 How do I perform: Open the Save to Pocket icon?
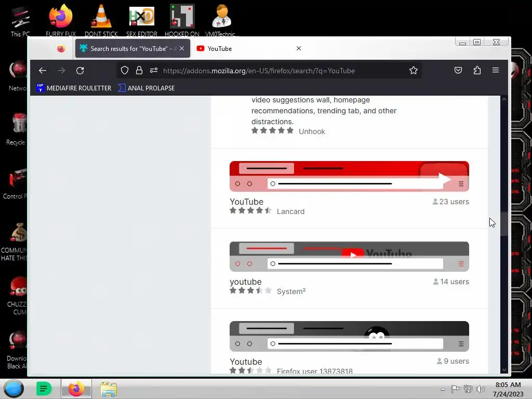tap(458, 70)
